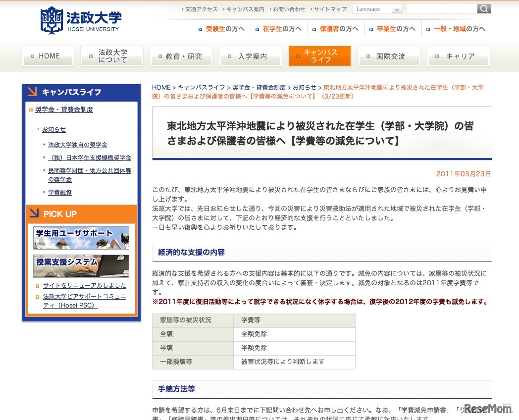Open sidebar 奨学金・貸費金制度 link

pyautogui.click(x=64, y=109)
